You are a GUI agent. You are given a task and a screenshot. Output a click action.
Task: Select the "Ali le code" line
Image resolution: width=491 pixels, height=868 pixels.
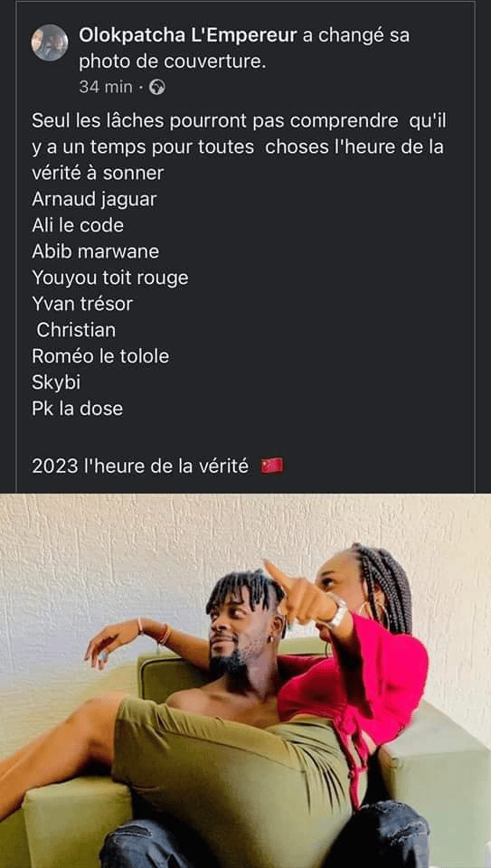[x=78, y=225]
